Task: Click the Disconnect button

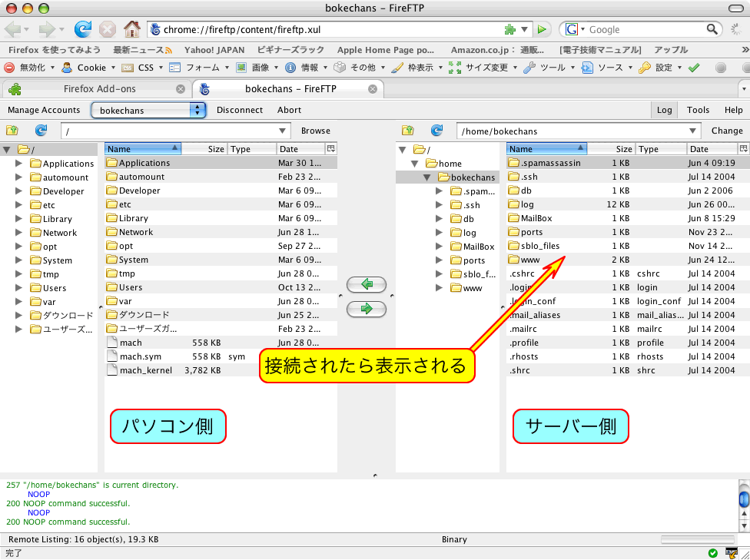Action: pyautogui.click(x=240, y=110)
